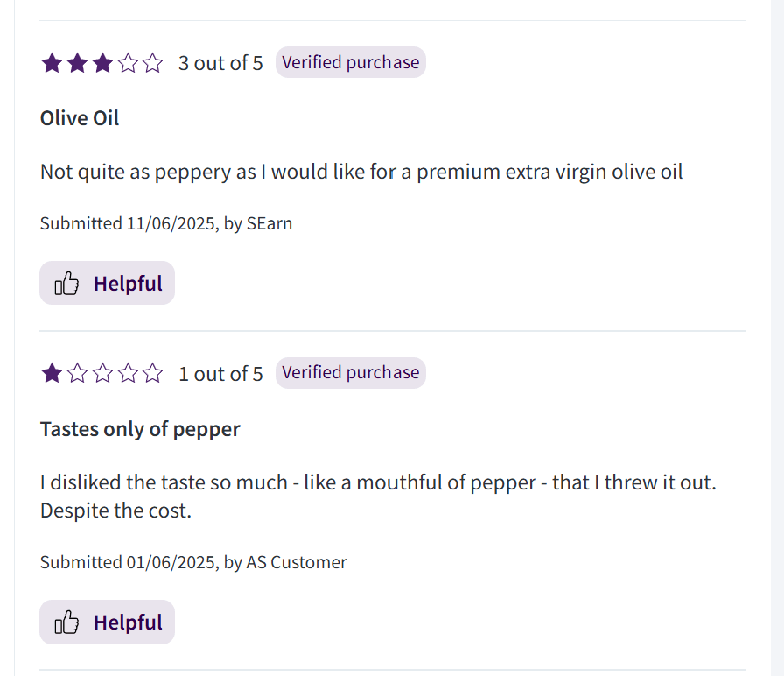
Task: Mark 'Tastes only of pepper' review Helpful
Action: (x=107, y=622)
